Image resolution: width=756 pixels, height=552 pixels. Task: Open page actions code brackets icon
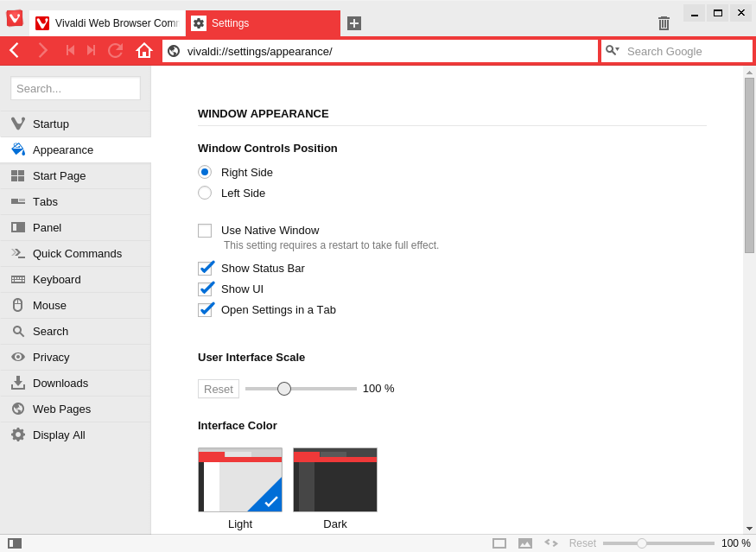point(551,543)
